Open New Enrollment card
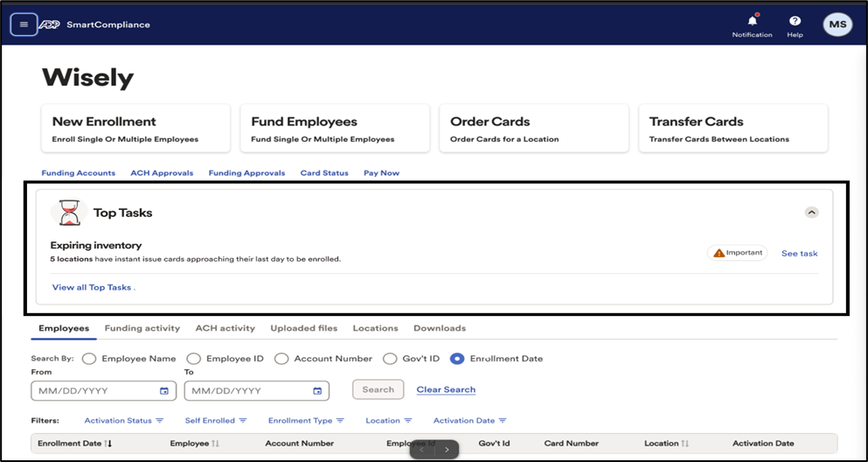The image size is (868, 462). [x=135, y=128]
